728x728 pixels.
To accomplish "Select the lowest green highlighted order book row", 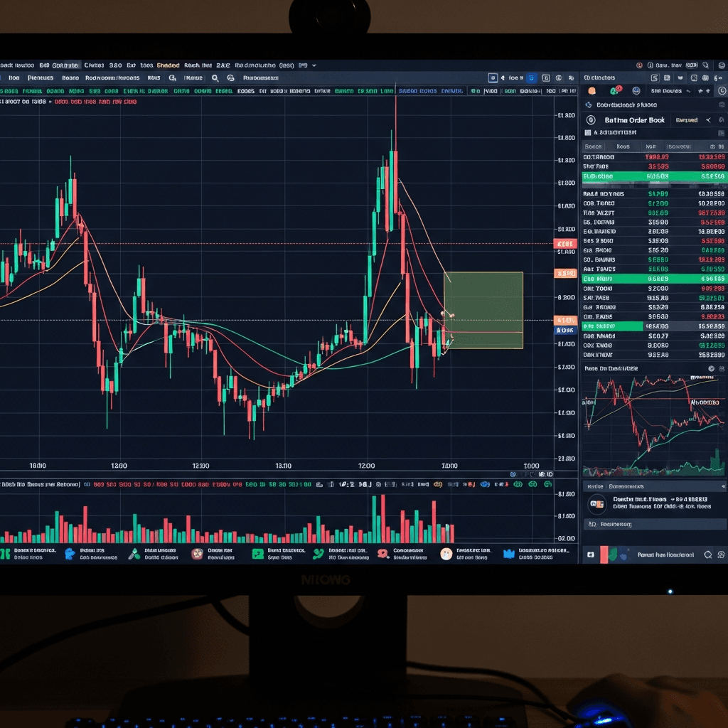I will (x=655, y=326).
